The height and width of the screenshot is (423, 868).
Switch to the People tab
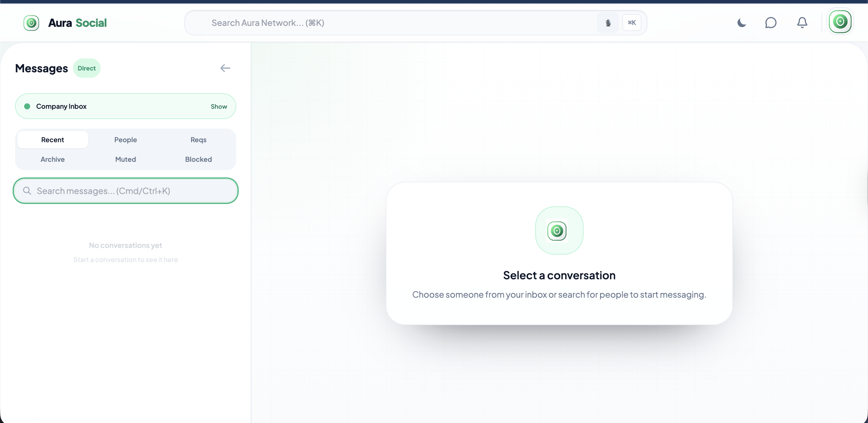click(x=125, y=139)
